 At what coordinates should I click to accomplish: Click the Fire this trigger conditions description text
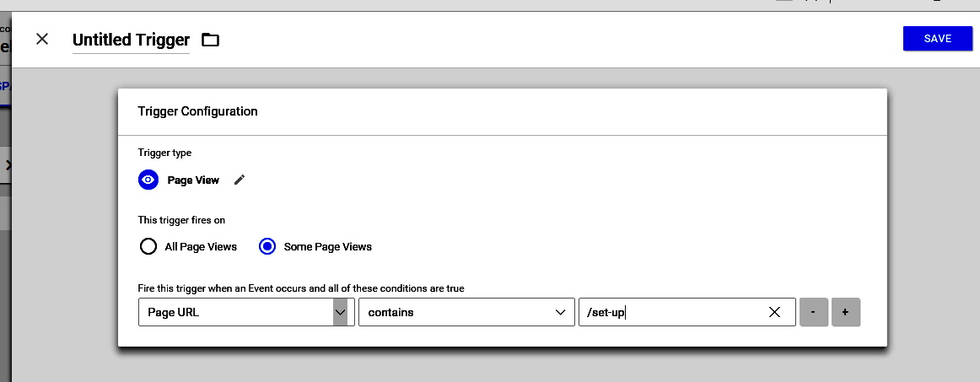(x=301, y=288)
